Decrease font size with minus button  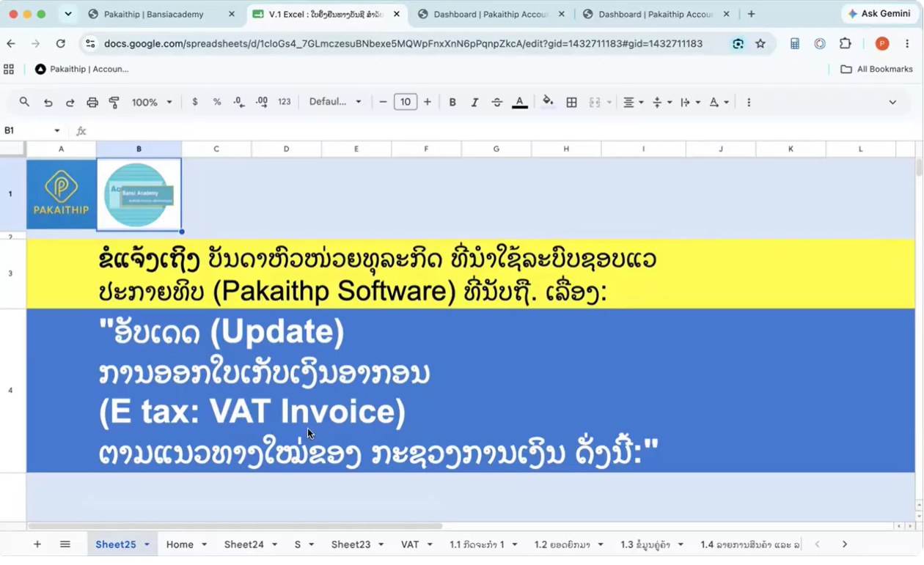pos(383,103)
